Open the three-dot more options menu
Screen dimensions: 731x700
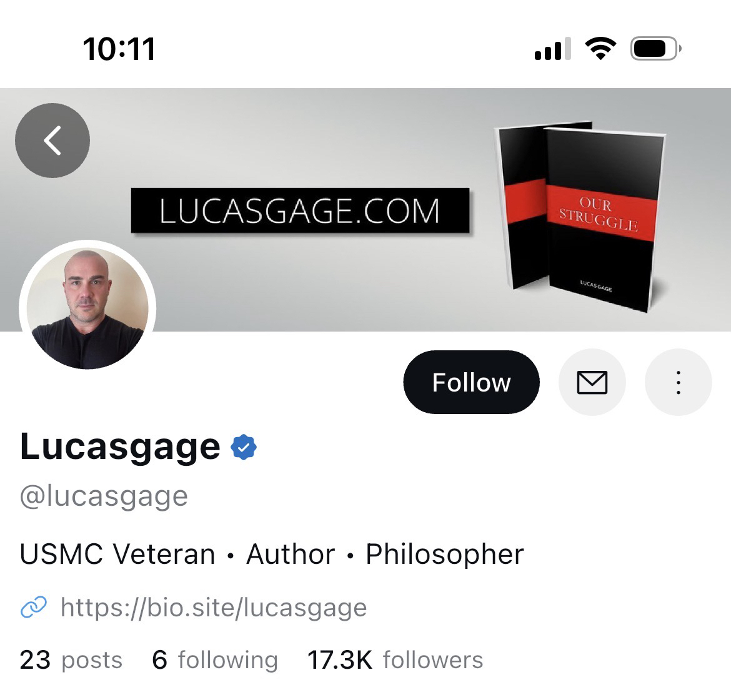tap(679, 382)
